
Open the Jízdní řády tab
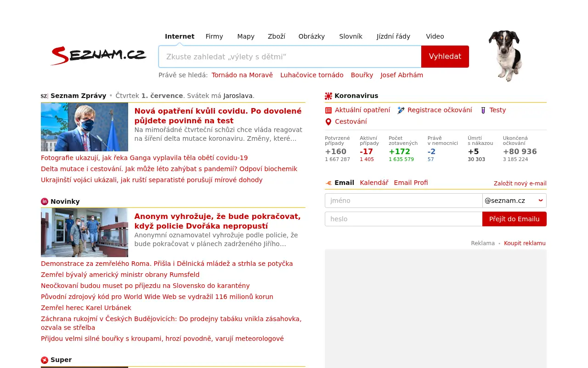pos(393,36)
